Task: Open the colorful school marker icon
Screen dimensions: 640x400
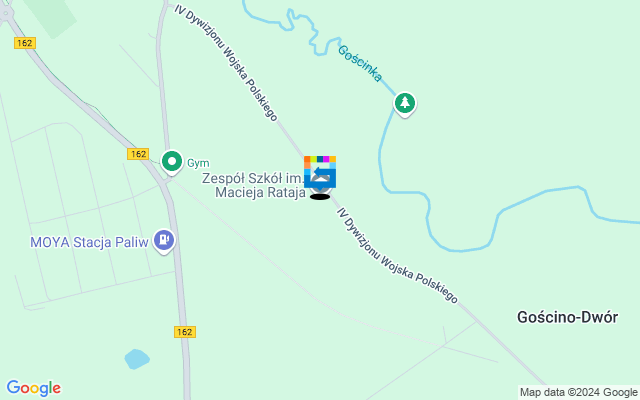Action: pyautogui.click(x=320, y=172)
